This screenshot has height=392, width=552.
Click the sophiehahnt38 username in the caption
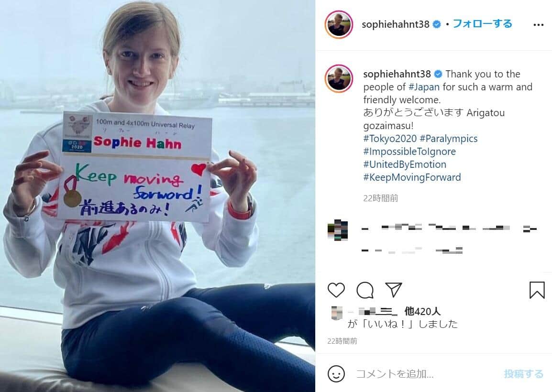(396, 74)
